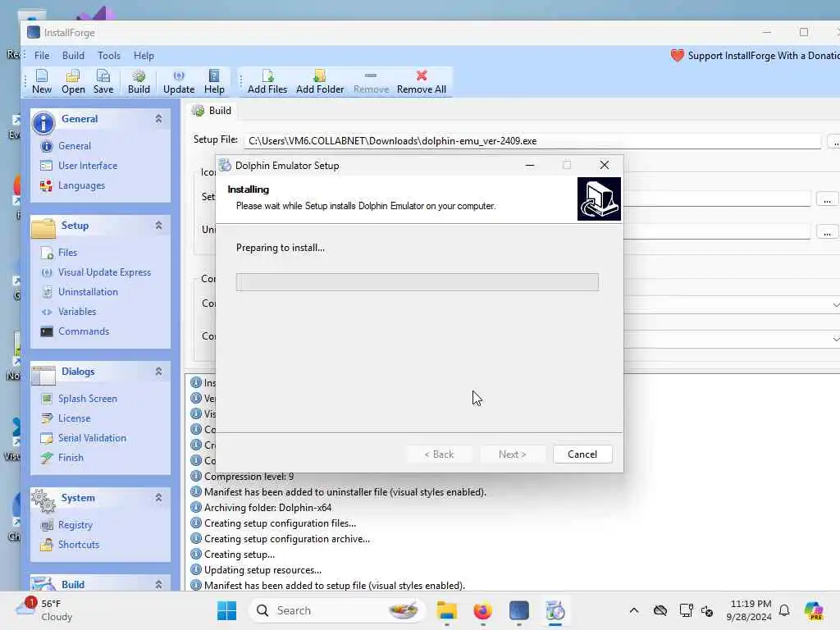Open the weather widget showing 56°F
Image resolution: width=840 pixels, height=630 pixels.
45,610
